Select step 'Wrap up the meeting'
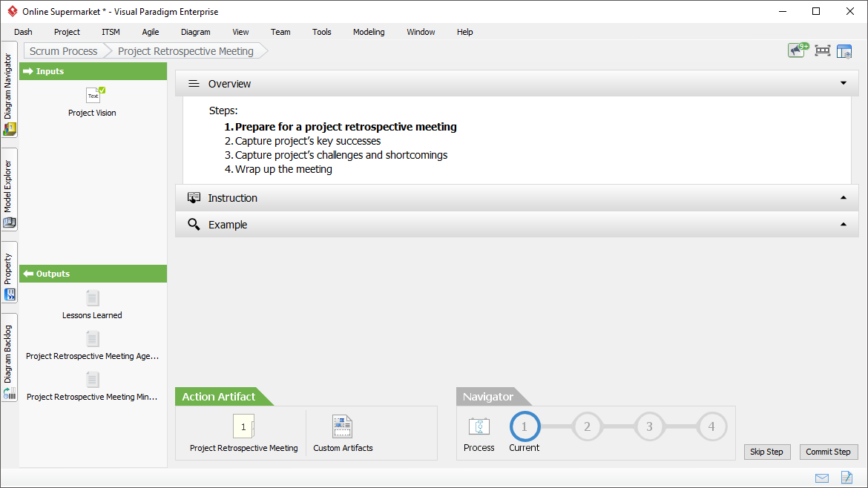 click(x=283, y=169)
